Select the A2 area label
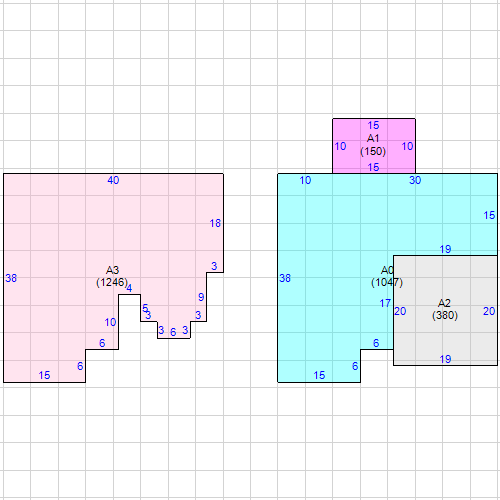 tap(444, 303)
